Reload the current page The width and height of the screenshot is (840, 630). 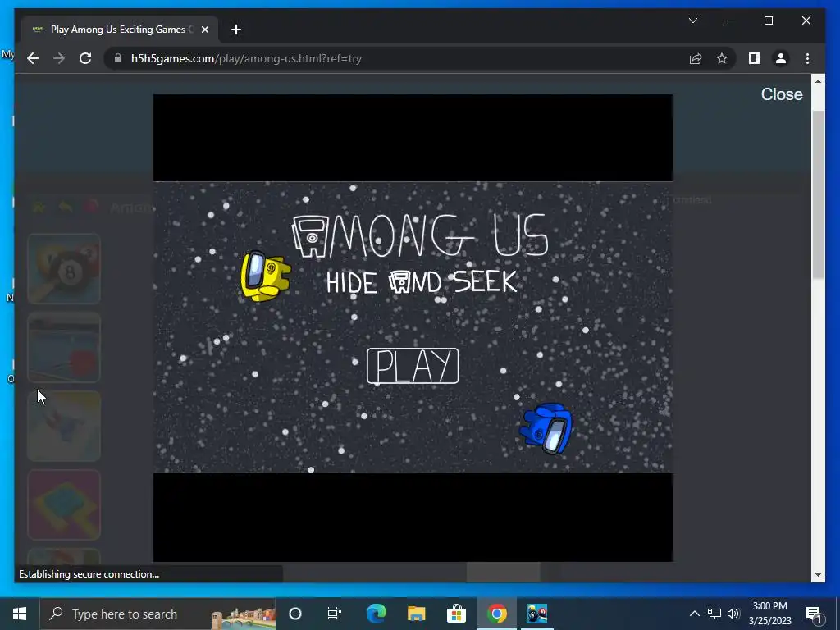tap(85, 58)
